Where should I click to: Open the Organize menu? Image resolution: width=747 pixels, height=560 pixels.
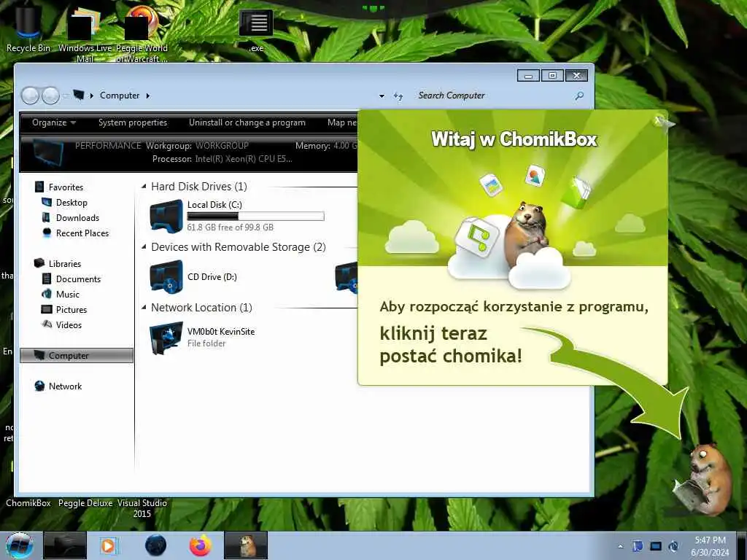(54, 122)
